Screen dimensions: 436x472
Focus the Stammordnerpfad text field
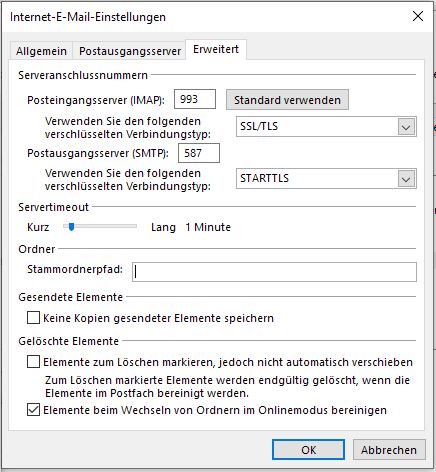[274, 272]
